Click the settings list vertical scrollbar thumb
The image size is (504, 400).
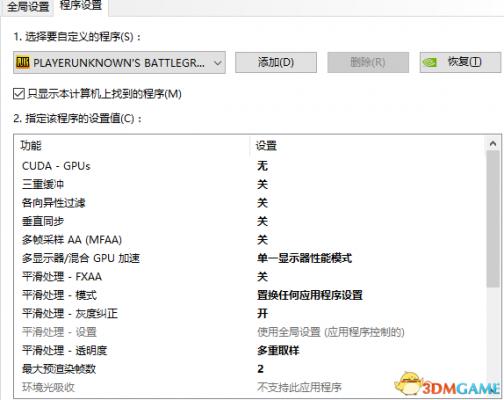(493, 219)
